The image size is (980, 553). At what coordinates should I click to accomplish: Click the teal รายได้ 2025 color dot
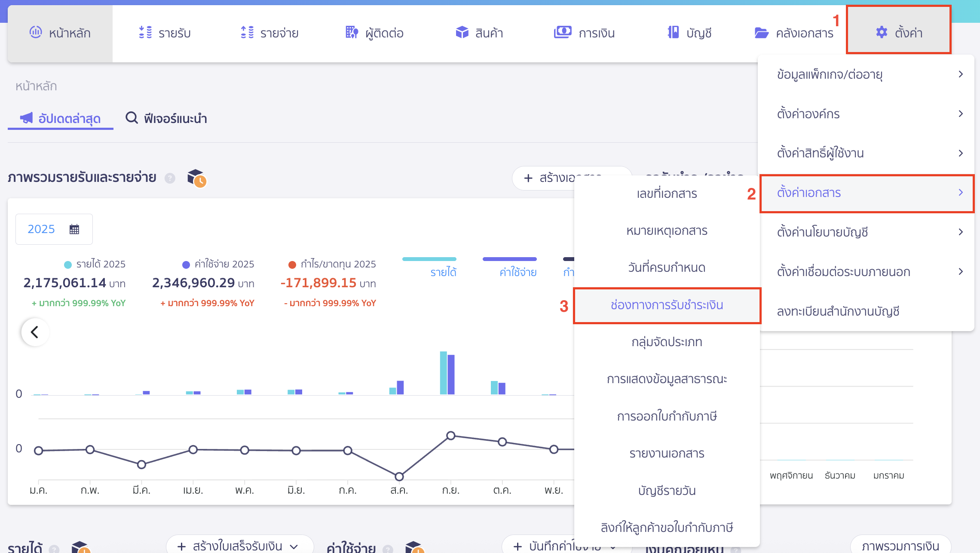(x=67, y=264)
